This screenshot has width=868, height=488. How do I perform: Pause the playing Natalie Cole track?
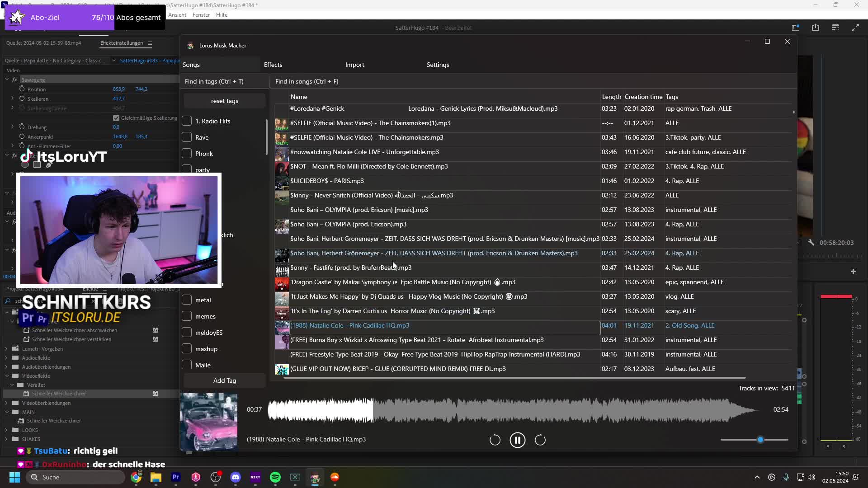[518, 440]
